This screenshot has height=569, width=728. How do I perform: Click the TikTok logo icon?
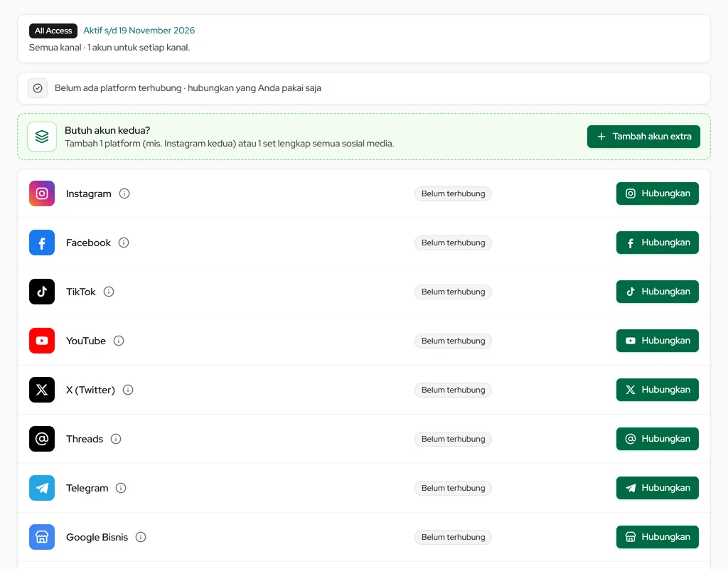[42, 292]
